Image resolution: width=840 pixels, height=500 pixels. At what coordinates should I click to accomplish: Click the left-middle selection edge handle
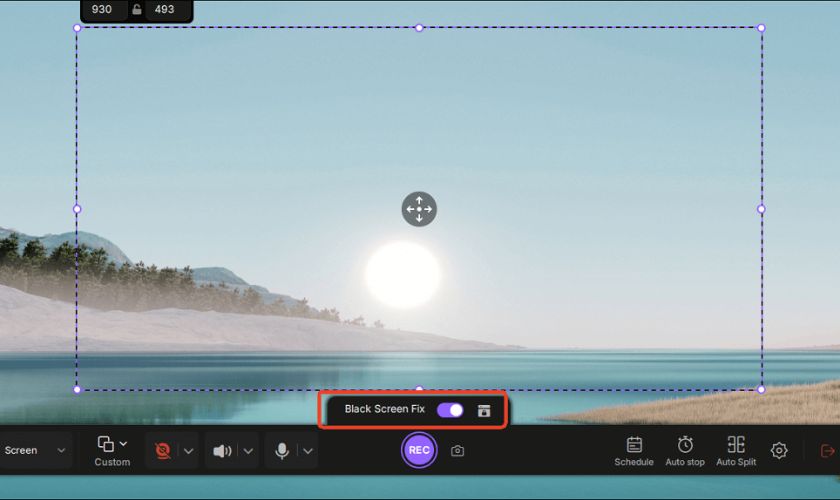click(x=77, y=209)
